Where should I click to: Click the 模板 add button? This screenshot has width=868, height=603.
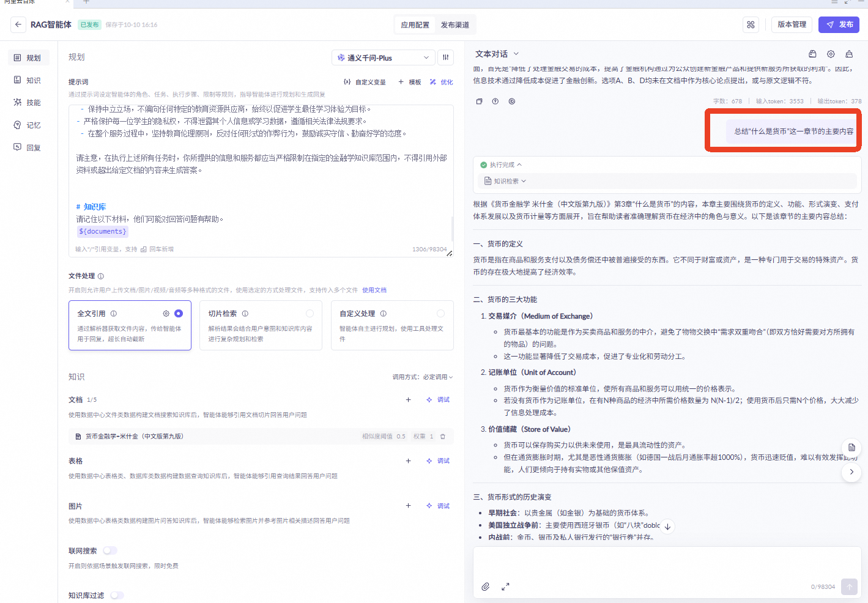tap(410, 82)
